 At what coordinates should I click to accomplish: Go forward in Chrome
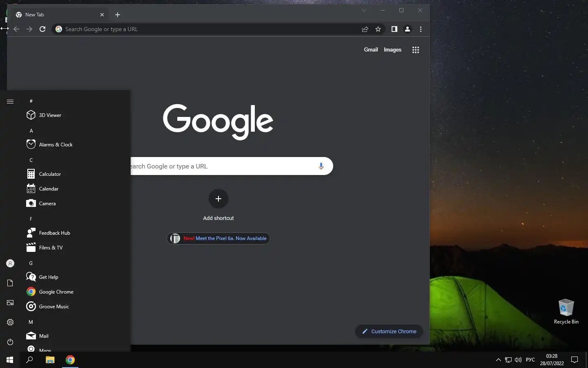tap(29, 29)
